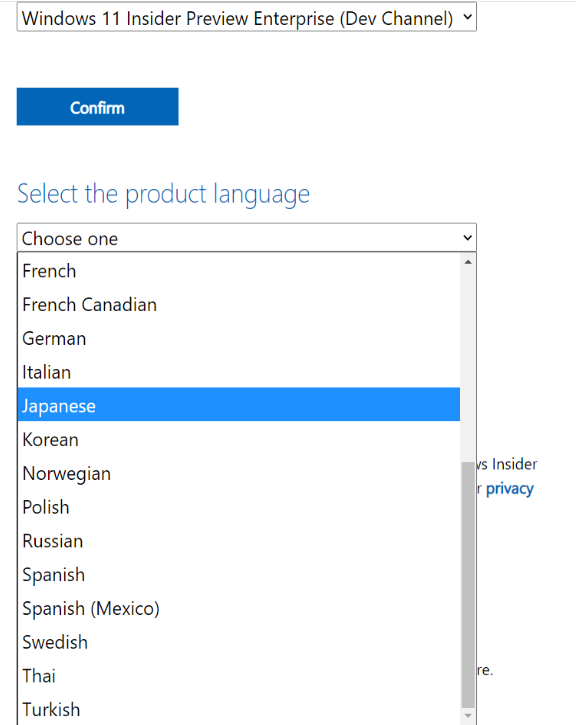The width and height of the screenshot is (576, 725).
Task: Click the language list scroll down arrow
Action: tap(468, 716)
